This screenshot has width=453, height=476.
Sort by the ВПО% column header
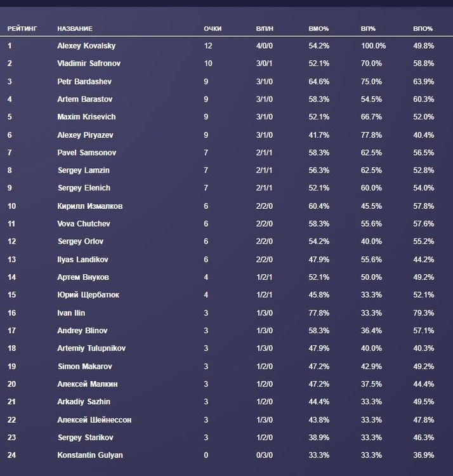[x=423, y=29]
